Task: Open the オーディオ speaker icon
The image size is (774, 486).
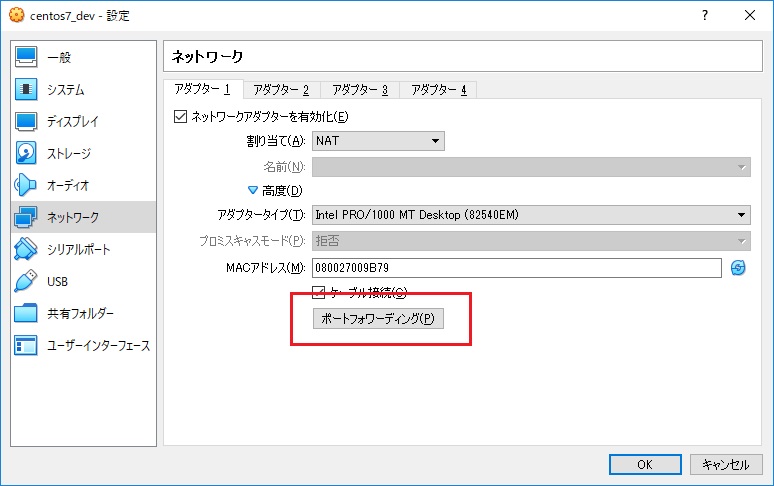Action: [26, 185]
